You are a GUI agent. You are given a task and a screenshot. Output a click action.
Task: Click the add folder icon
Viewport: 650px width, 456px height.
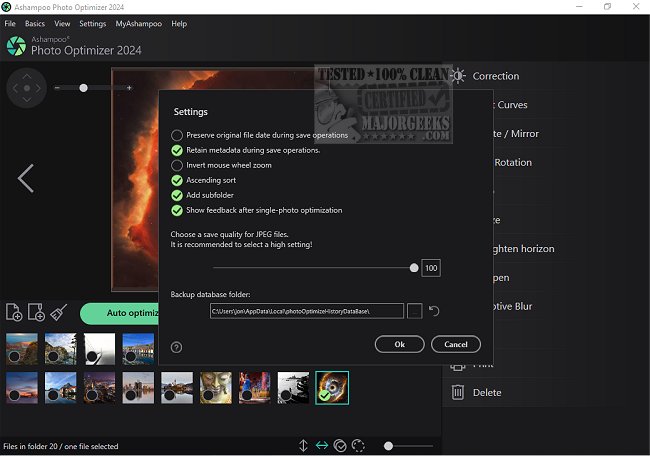[36, 312]
